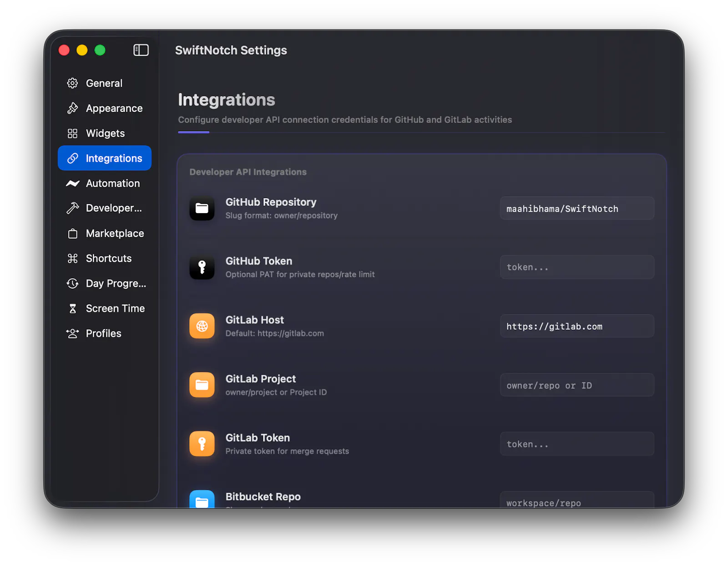Click the GitHub Repository label
The width and height of the screenshot is (728, 566).
271,202
